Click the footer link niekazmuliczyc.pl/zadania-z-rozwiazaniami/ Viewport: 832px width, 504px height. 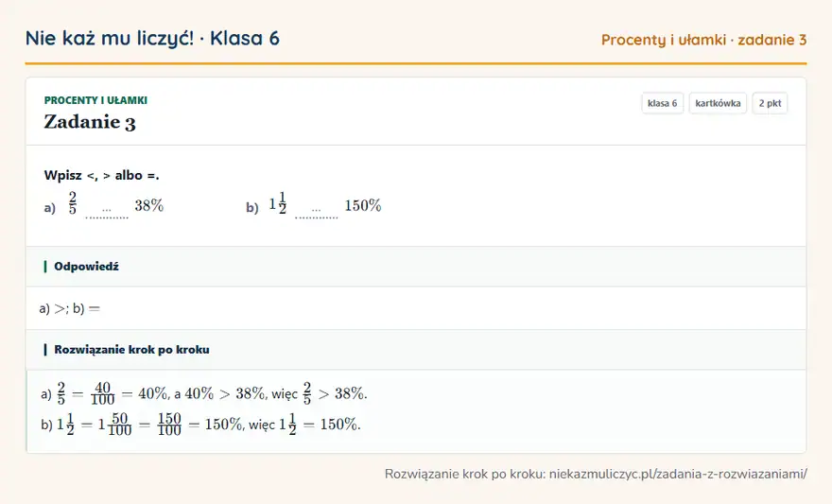678,474
